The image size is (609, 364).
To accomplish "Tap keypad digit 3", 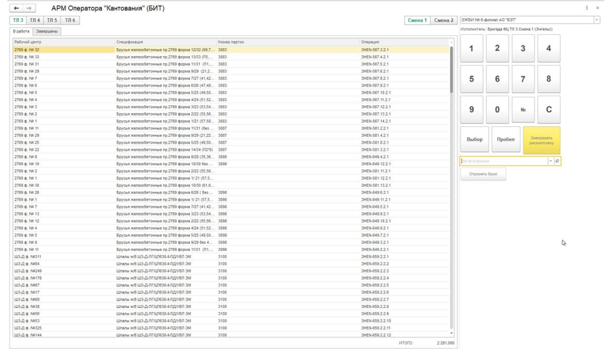I will click(x=523, y=49).
